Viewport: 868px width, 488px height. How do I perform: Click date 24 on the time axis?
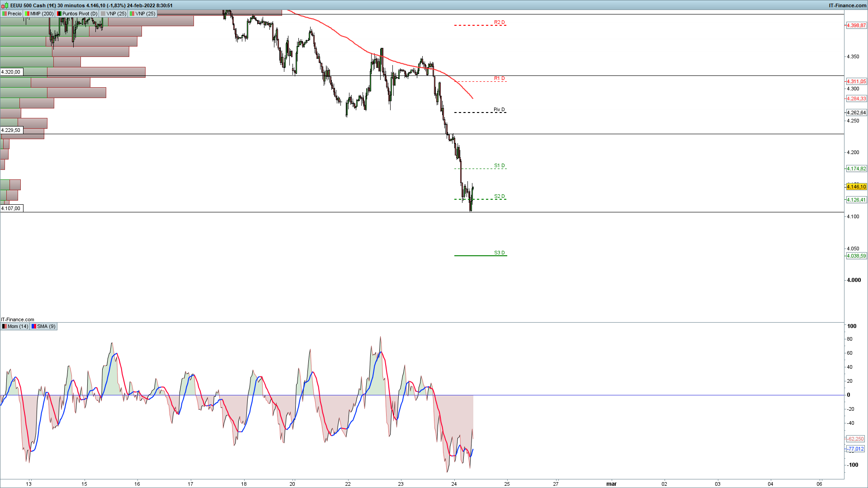point(454,484)
